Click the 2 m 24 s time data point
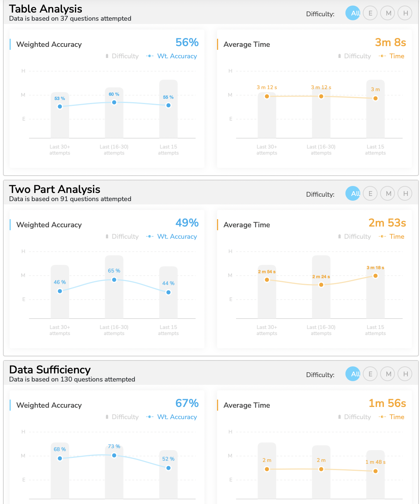Screen dimensions: 420x504 pyautogui.click(x=321, y=284)
